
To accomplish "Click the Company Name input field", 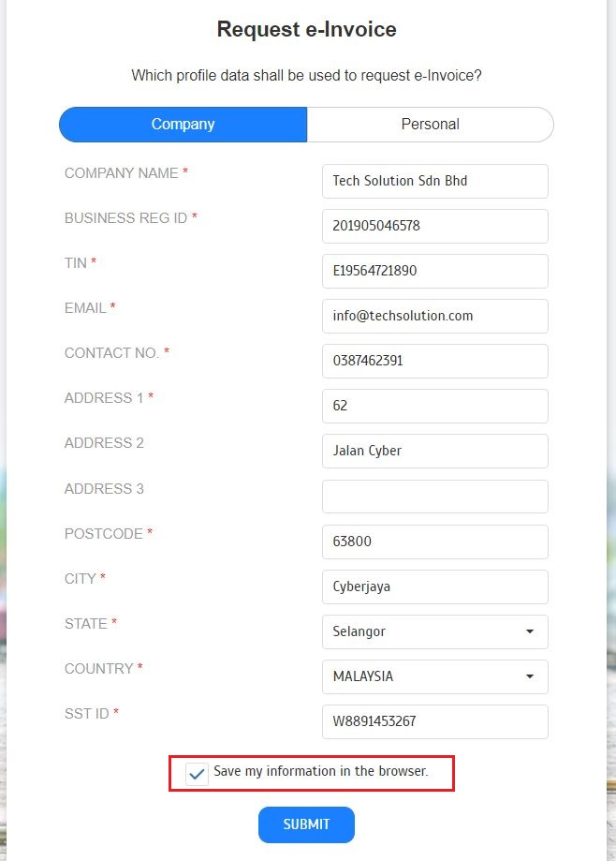I will [434, 181].
